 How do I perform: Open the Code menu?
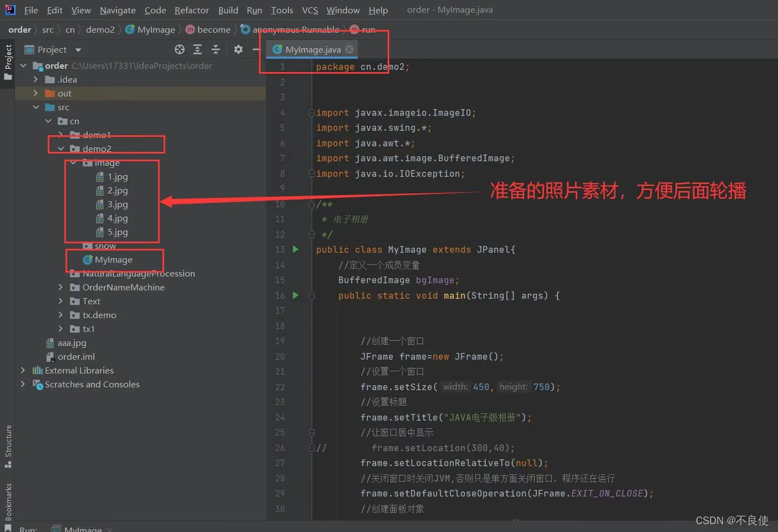[155, 10]
